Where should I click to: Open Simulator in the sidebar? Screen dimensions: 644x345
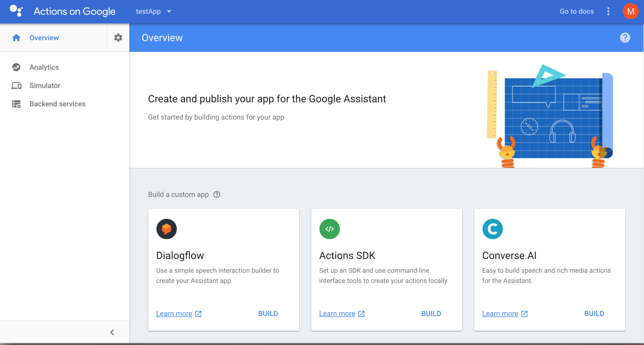pos(45,85)
